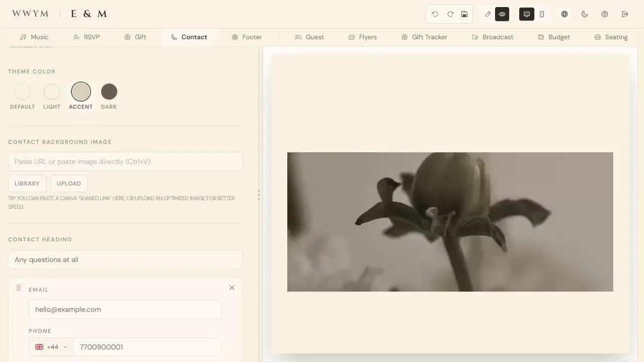Click the logout icon
This screenshot has height=362, width=644.
click(625, 14)
